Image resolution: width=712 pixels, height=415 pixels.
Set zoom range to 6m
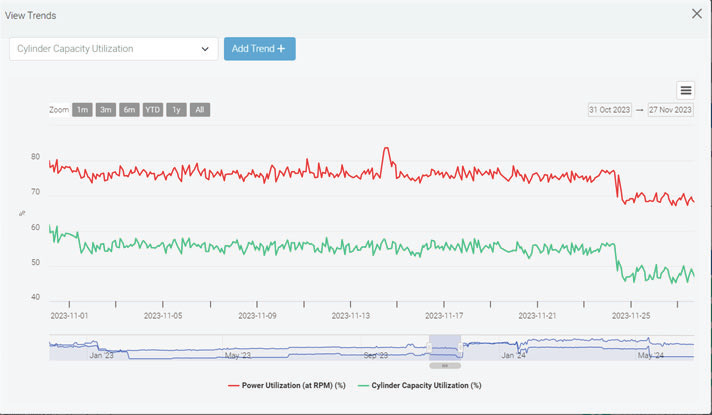click(129, 110)
